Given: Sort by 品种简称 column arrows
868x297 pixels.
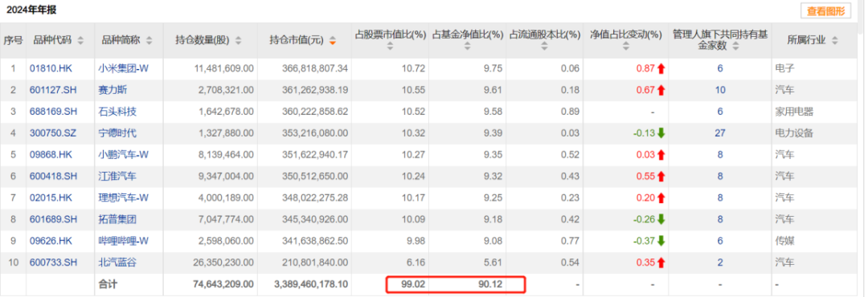Looking at the screenshot, I should (x=149, y=40).
